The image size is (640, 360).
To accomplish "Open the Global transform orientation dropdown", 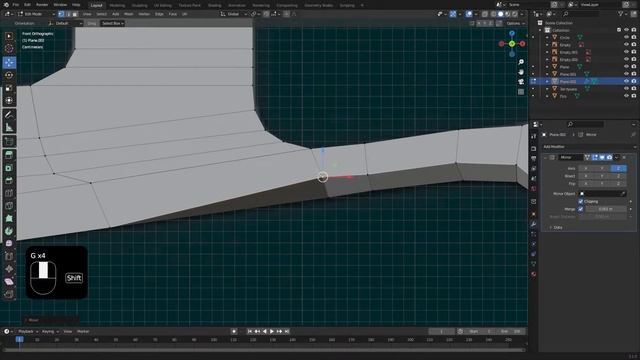I will click(233, 14).
